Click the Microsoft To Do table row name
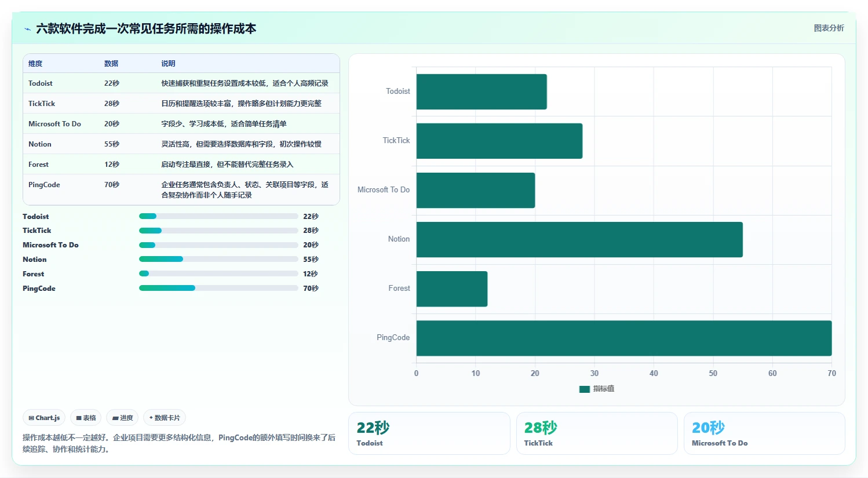The image size is (868, 478). click(x=54, y=124)
